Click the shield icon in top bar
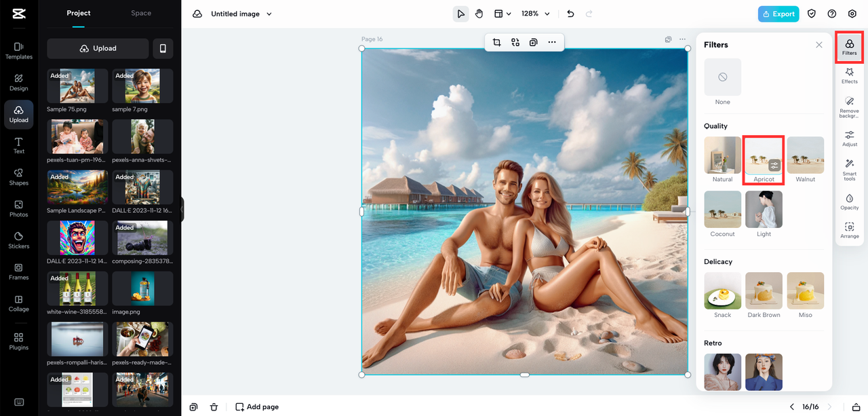 coord(812,14)
